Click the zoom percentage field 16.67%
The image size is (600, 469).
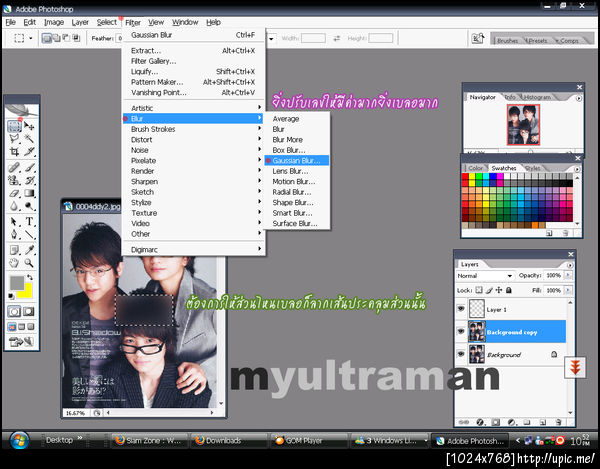[x=77, y=413]
